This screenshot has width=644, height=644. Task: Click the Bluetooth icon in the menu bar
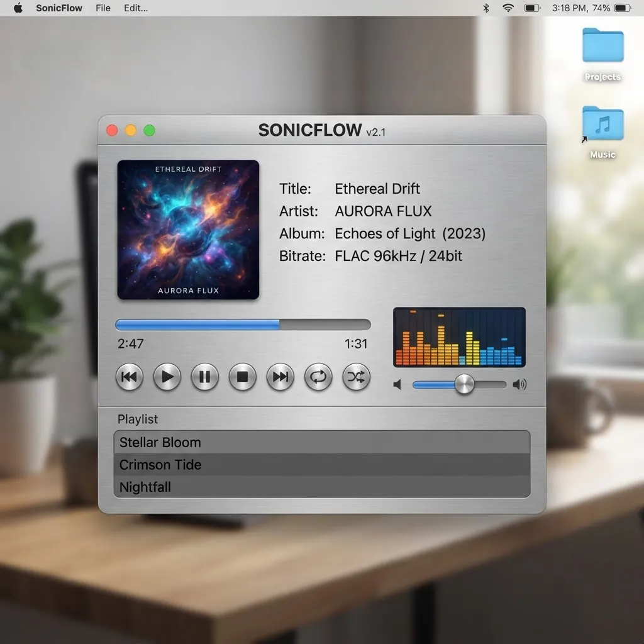coord(486,8)
